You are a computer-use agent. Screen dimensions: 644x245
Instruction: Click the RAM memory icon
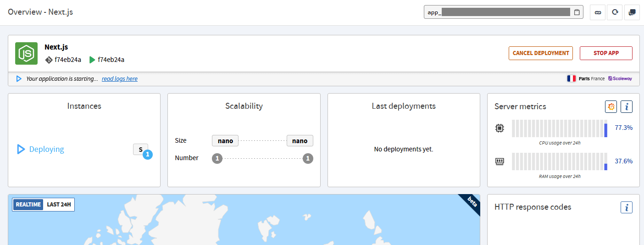(x=500, y=161)
